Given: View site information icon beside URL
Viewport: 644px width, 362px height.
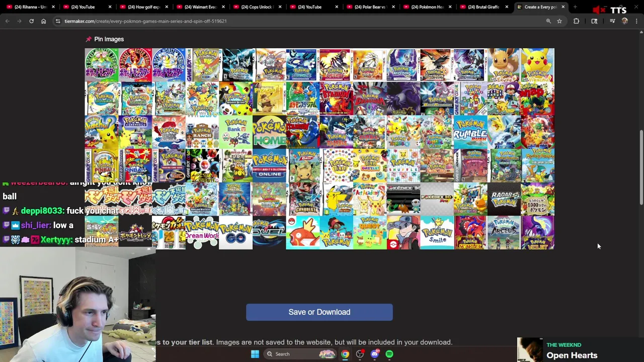Looking at the screenshot, I should [x=58, y=21].
